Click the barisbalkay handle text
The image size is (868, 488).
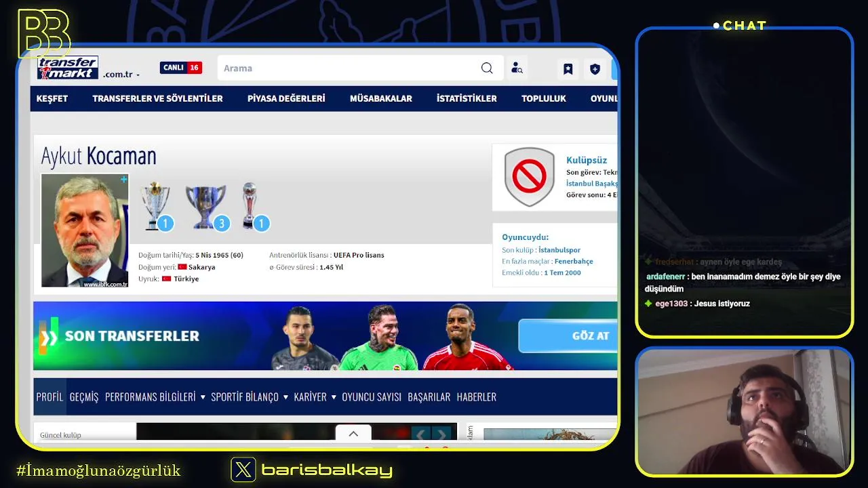point(327,470)
